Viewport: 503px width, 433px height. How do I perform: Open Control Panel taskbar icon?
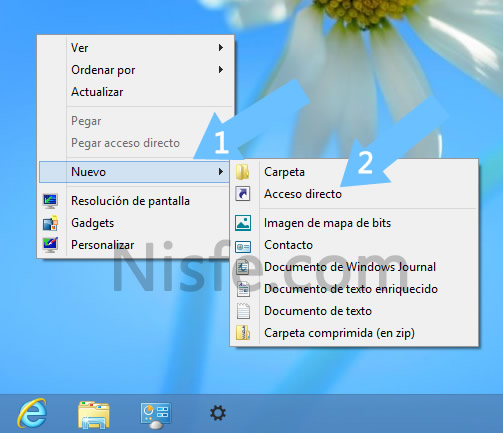point(156,415)
